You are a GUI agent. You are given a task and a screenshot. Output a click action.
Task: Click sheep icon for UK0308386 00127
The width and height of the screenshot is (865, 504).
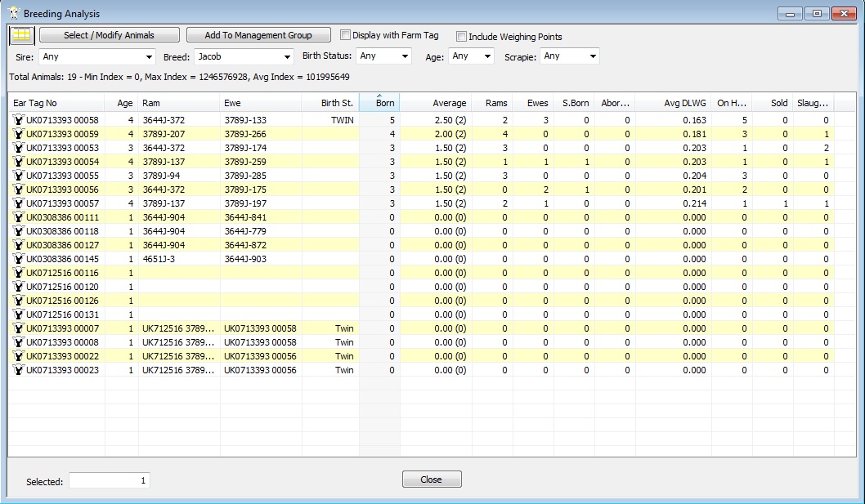[18, 245]
